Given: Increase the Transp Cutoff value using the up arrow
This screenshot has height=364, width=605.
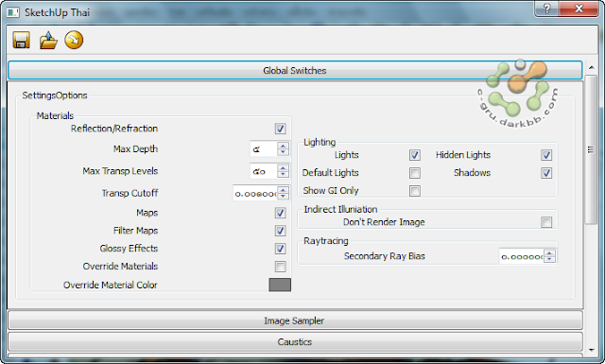Looking at the screenshot, I should tap(284, 189).
